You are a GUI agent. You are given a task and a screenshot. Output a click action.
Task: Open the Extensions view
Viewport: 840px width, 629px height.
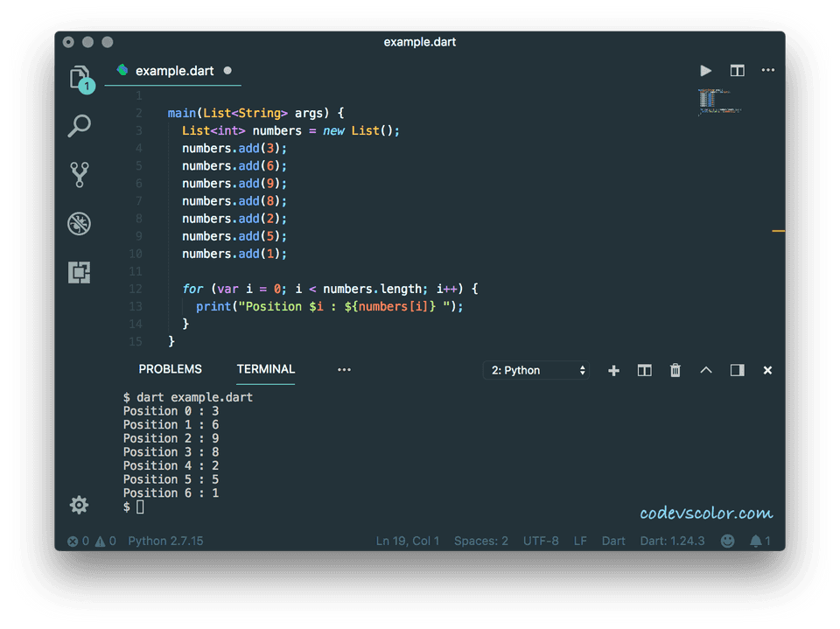pos(79,272)
